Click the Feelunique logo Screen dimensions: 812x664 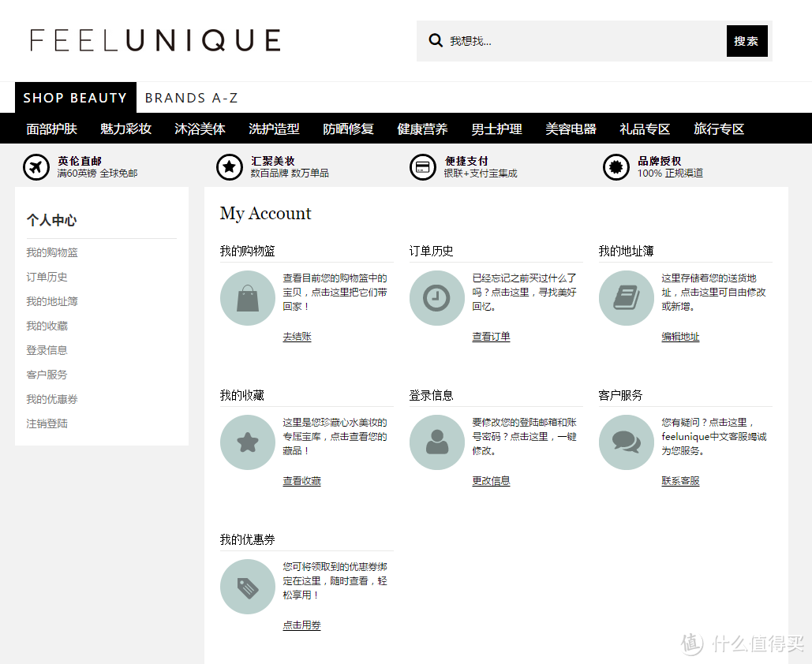[x=155, y=40]
